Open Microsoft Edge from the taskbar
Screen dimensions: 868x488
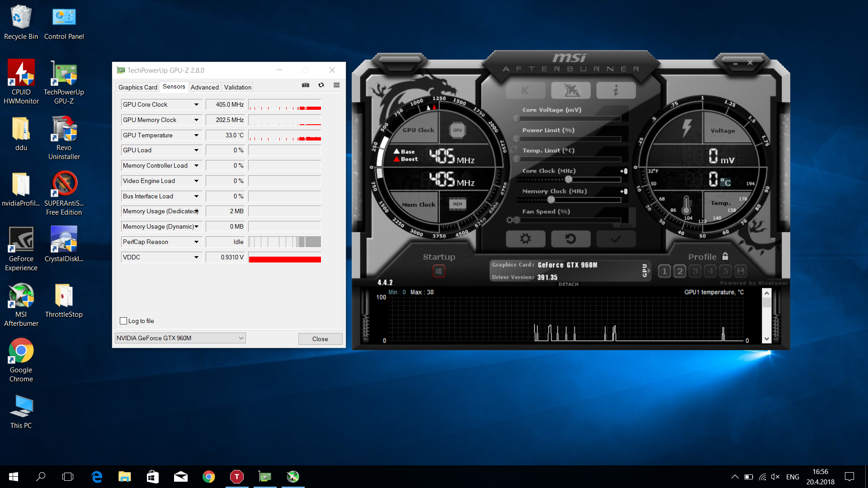pyautogui.click(x=97, y=477)
